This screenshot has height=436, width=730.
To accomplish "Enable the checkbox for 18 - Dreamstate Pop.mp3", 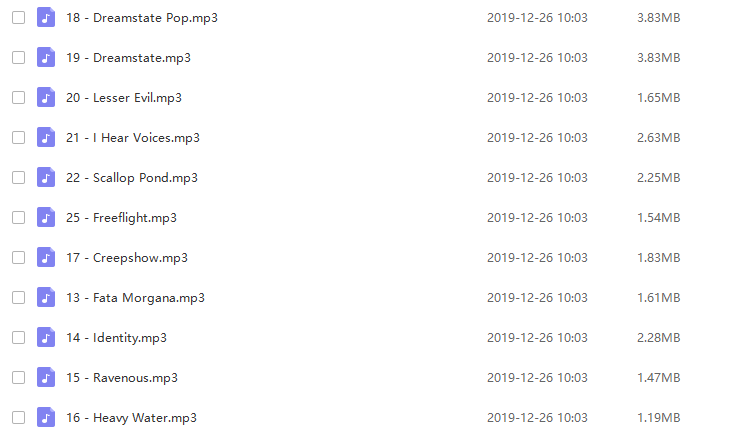I will tap(19, 18).
